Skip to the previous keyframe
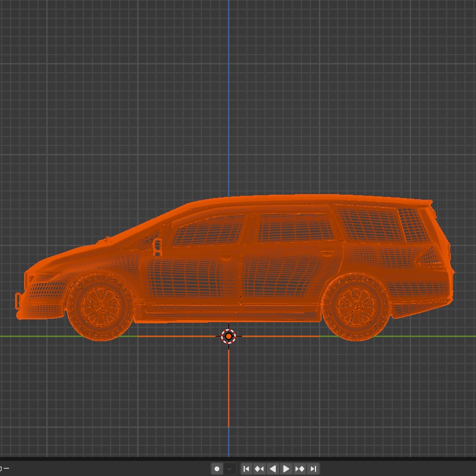The image size is (476, 476). click(x=260, y=469)
